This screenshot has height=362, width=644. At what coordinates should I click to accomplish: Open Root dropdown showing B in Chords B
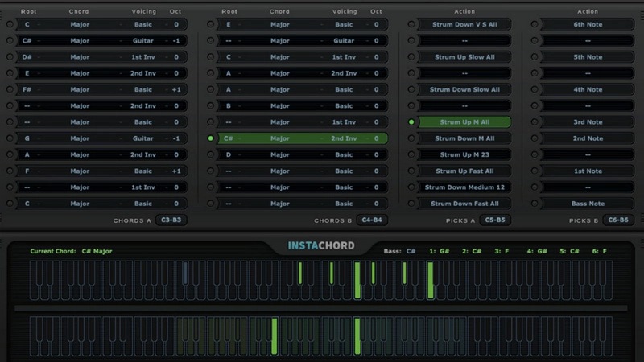[x=229, y=106]
